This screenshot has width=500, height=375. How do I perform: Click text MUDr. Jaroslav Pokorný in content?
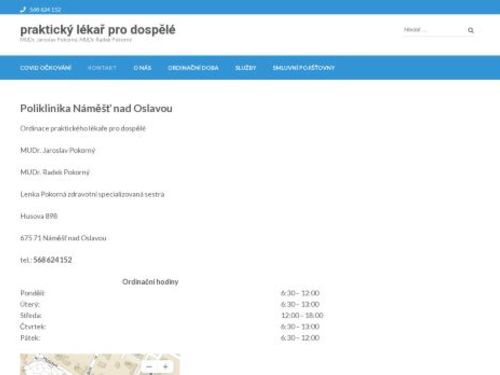(x=58, y=150)
